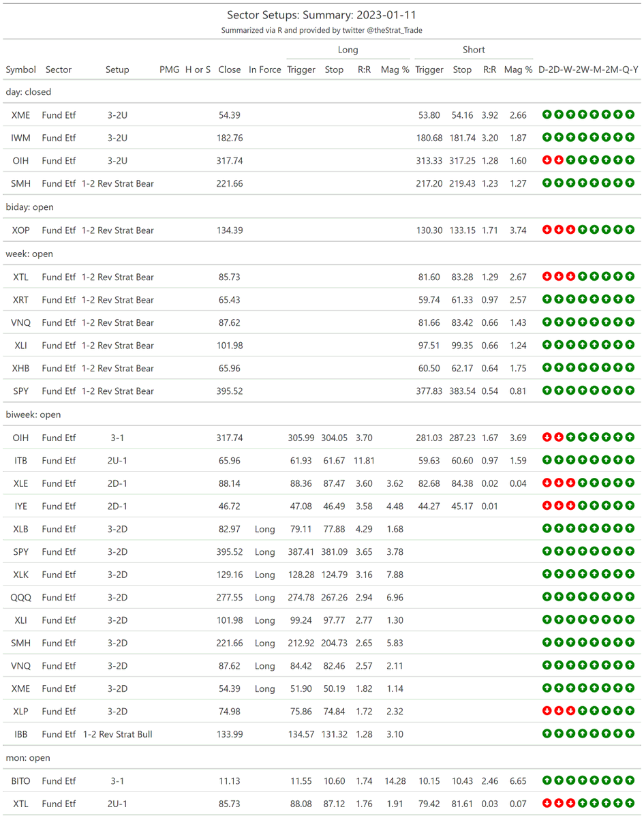This screenshot has height=818, width=644.
Task: Click close value 182.76 in IWM row
Action: pos(230,138)
